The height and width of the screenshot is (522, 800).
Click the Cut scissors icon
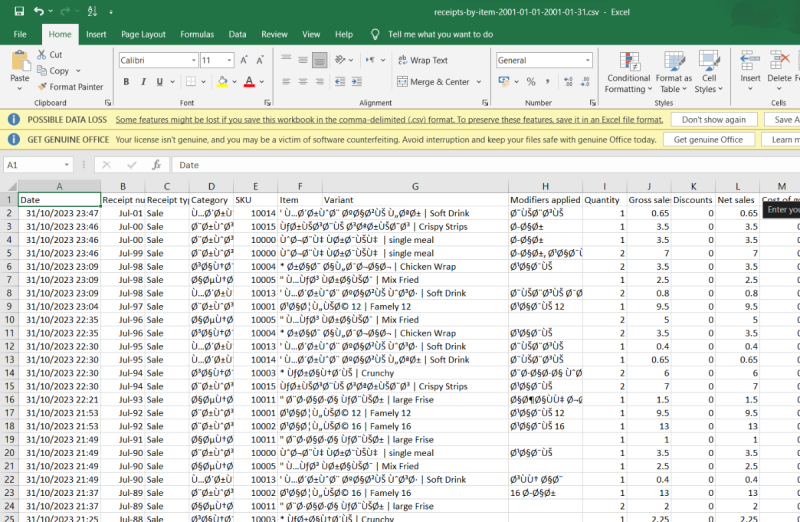pos(42,55)
